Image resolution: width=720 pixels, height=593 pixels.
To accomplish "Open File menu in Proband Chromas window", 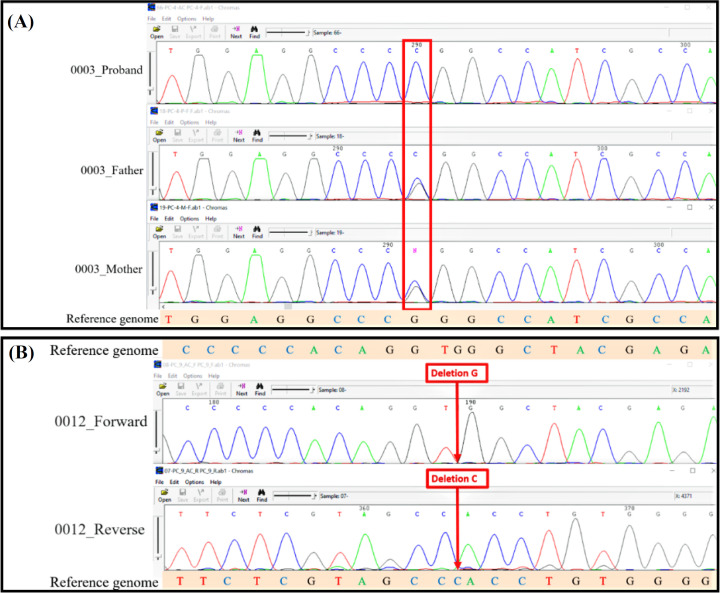I will pos(152,19).
